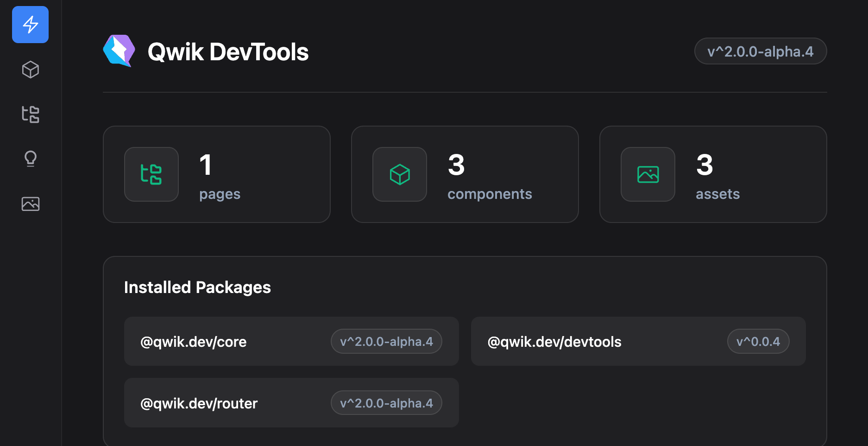This screenshot has height=446, width=868.
Task: Click the header version badge v^2.0.0-alpha.4
Action: 760,51
